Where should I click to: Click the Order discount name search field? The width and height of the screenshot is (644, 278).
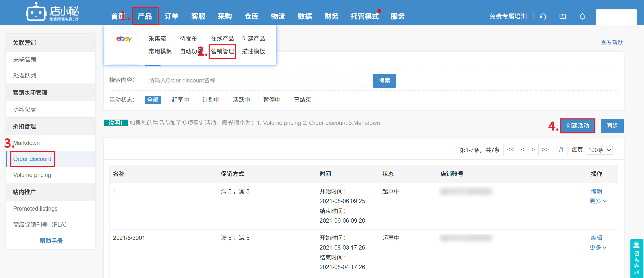(x=256, y=81)
